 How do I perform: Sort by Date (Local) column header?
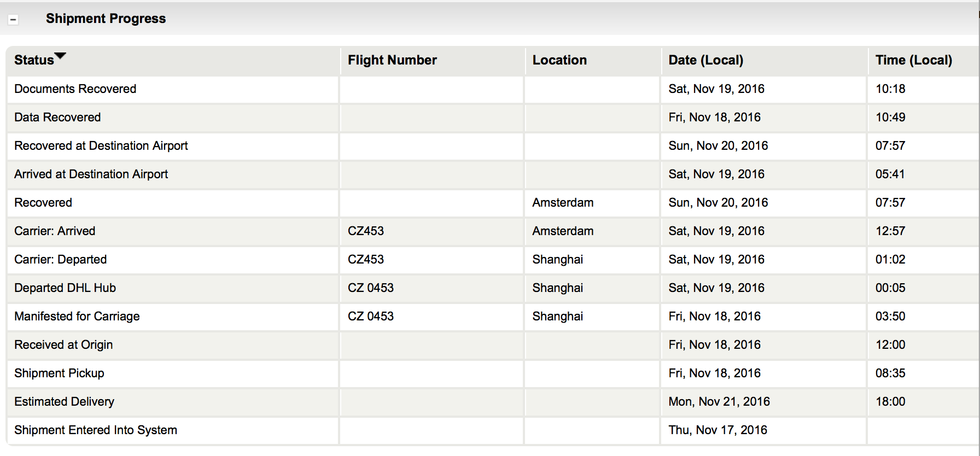click(705, 60)
